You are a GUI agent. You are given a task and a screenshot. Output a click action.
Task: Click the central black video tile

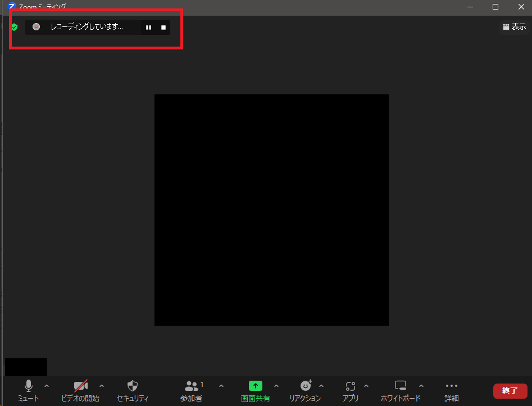(271, 210)
